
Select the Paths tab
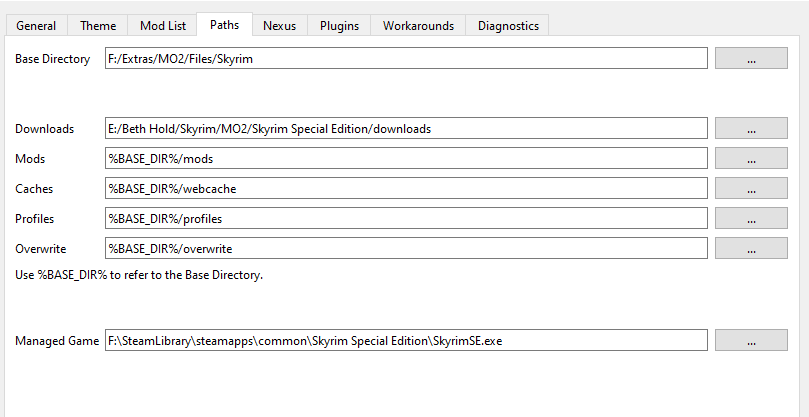click(x=224, y=24)
